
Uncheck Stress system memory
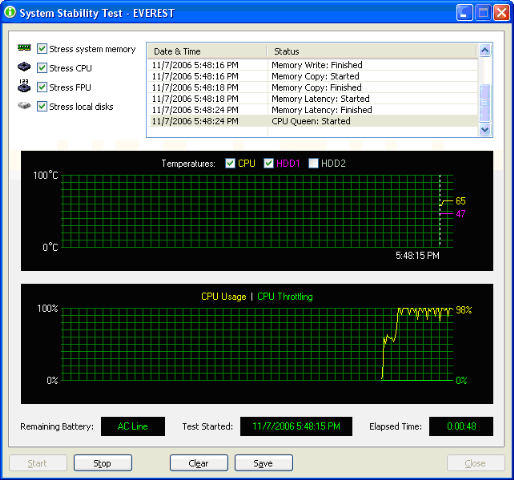pyautogui.click(x=42, y=49)
